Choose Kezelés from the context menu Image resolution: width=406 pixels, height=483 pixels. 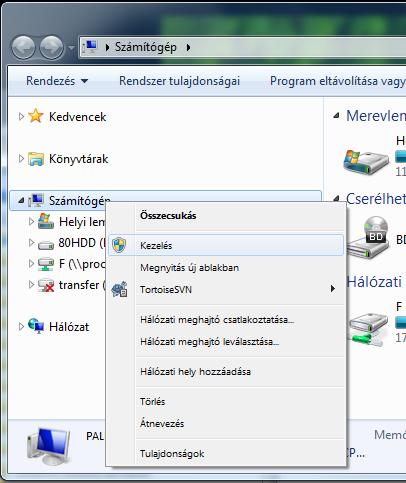point(226,245)
